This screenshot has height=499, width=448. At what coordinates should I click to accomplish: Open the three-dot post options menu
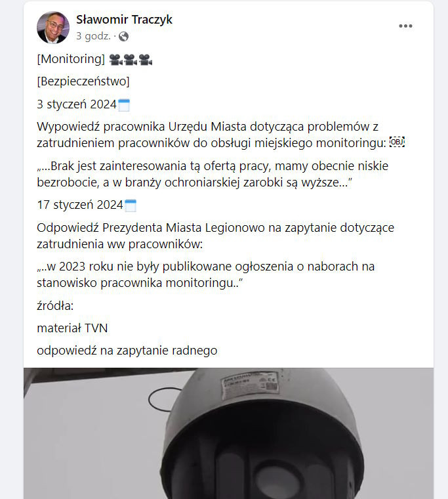(x=405, y=26)
